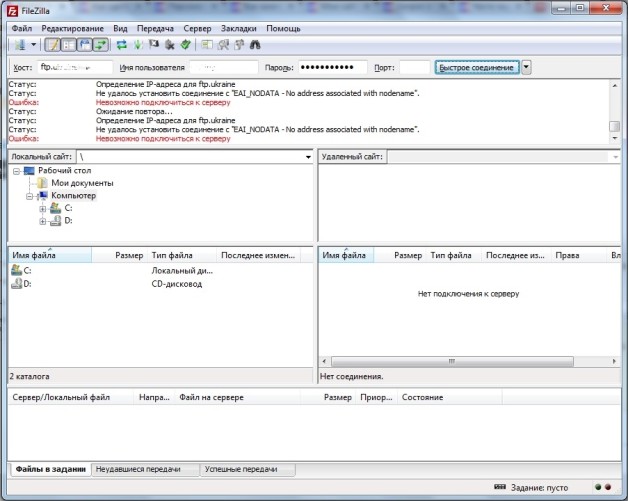Click the Process queue toolbar icon

[138, 45]
